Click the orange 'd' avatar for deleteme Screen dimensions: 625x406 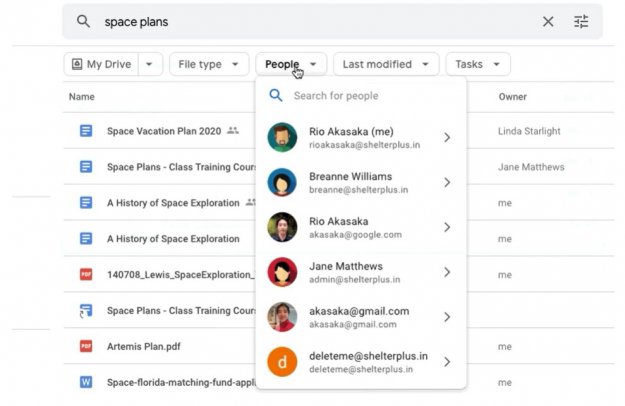coord(282,362)
